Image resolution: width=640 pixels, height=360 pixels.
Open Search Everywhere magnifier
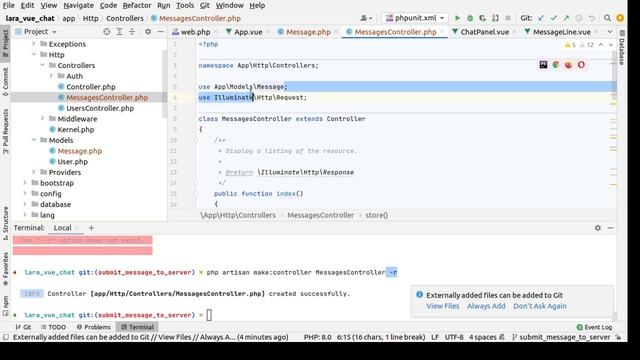click(x=607, y=18)
